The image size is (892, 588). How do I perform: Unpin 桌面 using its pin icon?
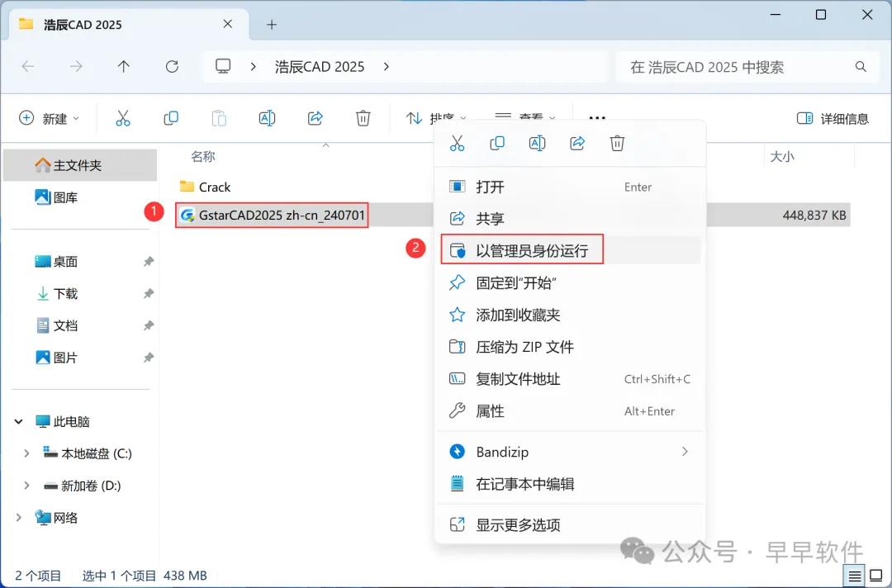click(x=149, y=262)
